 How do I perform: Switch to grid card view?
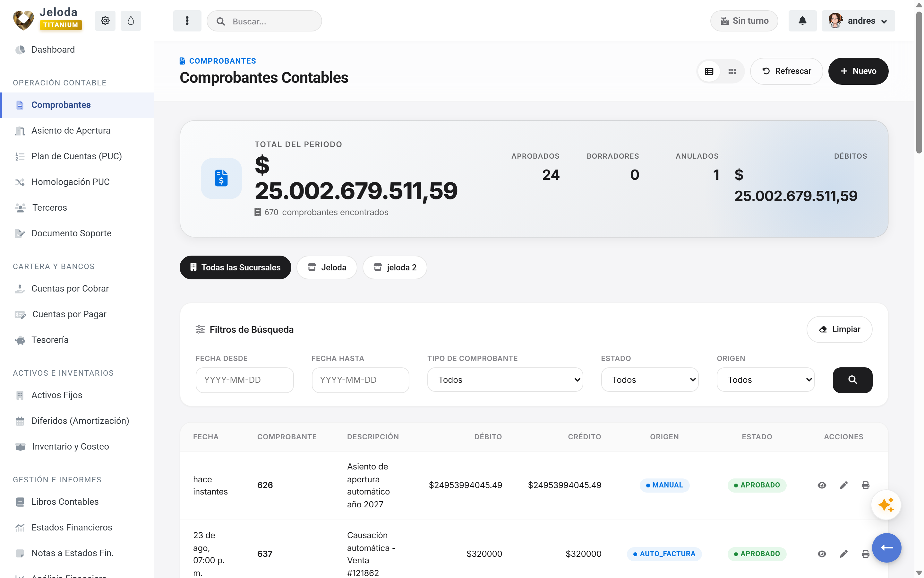[732, 71]
